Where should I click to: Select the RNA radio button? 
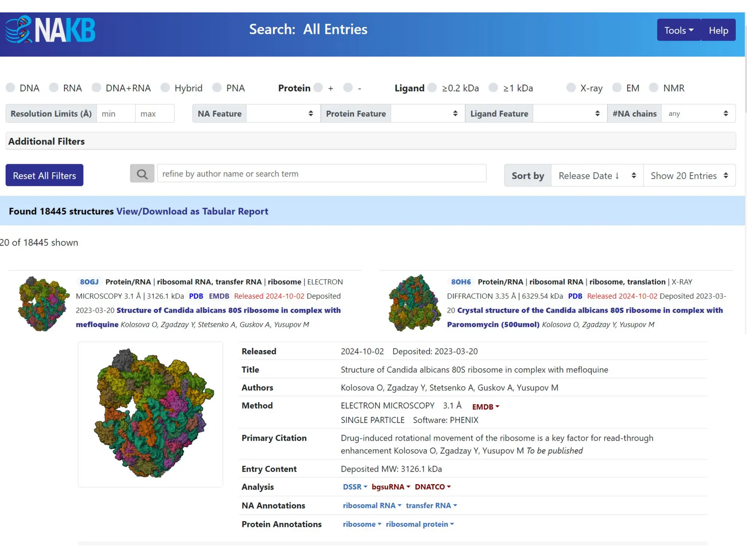coord(54,88)
